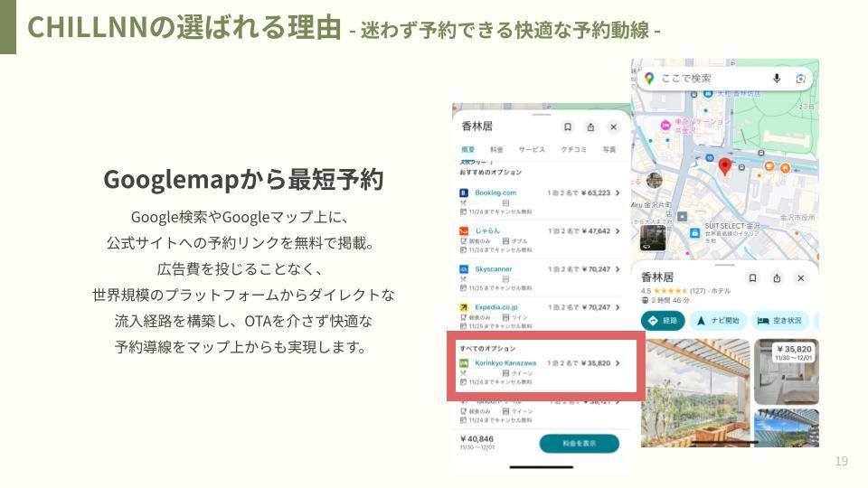Tap the 経路 directions button

(663, 320)
